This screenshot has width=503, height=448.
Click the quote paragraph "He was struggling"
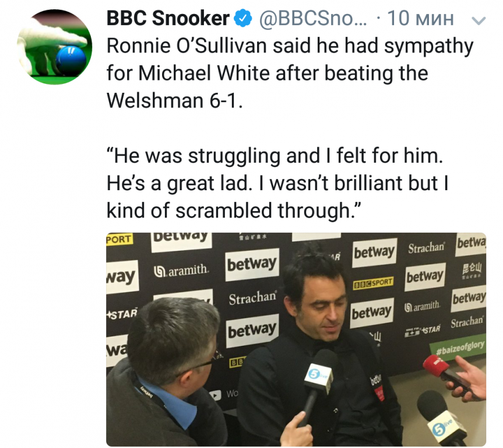(x=277, y=183)
